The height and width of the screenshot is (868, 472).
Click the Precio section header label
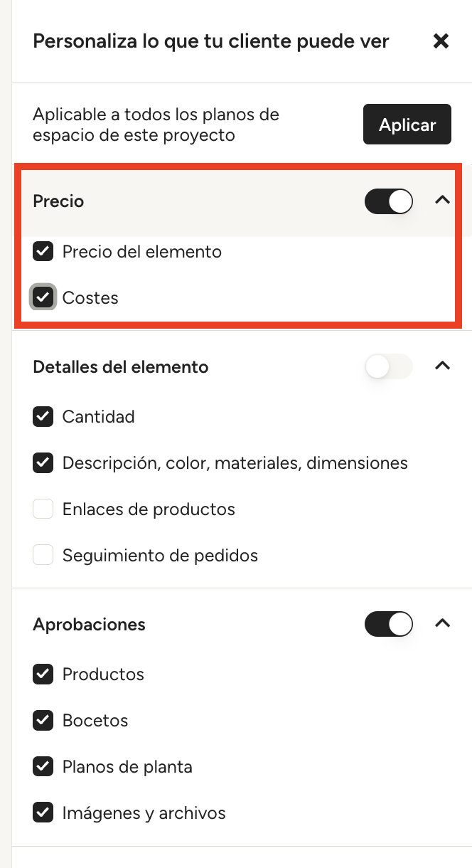(58, 201)
